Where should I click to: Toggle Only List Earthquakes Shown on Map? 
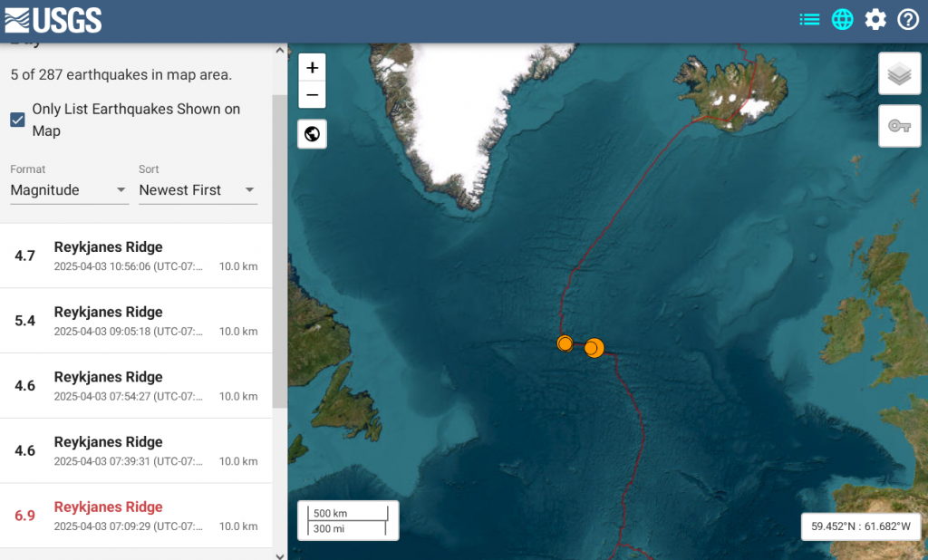18,120
